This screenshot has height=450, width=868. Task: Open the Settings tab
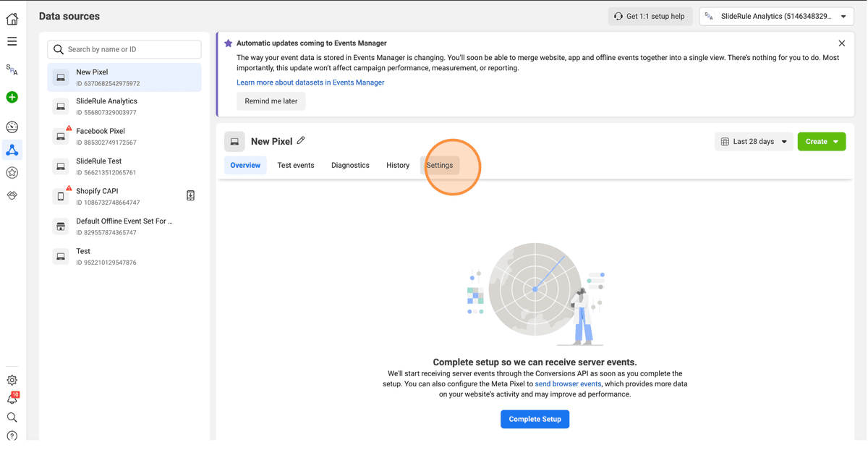pyautogui.click(x=440, y=166)
